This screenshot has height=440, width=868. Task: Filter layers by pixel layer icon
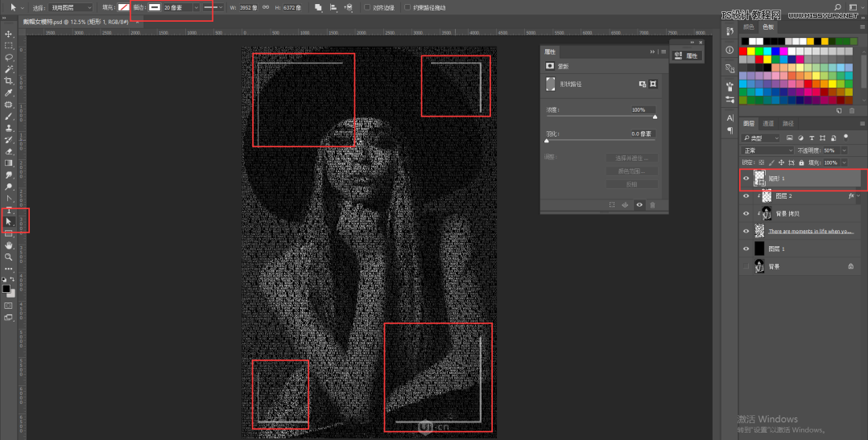click(x=789, y=138)
